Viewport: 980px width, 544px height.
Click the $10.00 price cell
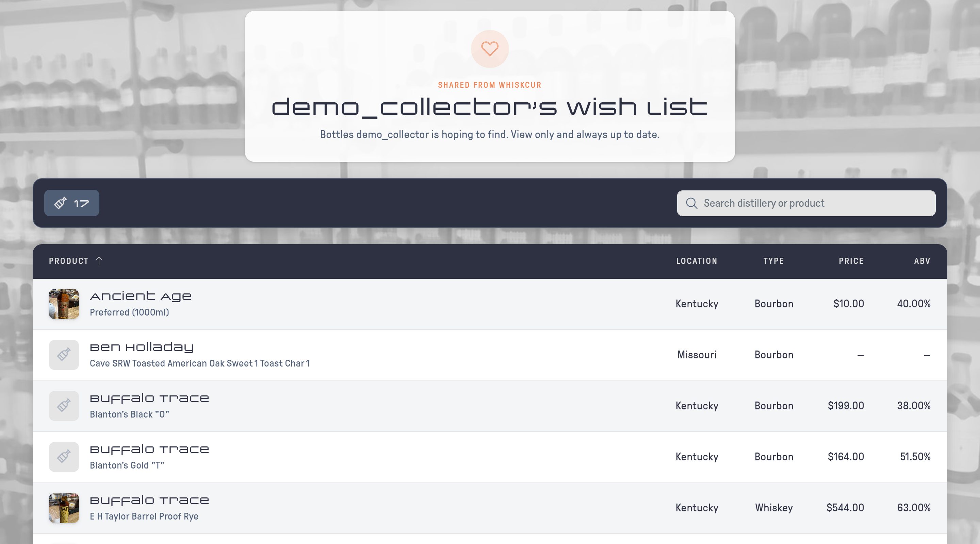click(848, 304)
